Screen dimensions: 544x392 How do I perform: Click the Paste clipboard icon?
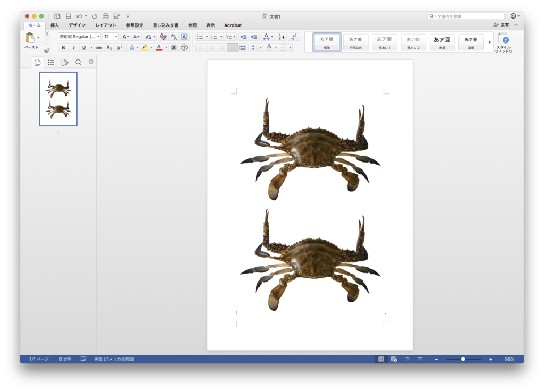[30, 38]
